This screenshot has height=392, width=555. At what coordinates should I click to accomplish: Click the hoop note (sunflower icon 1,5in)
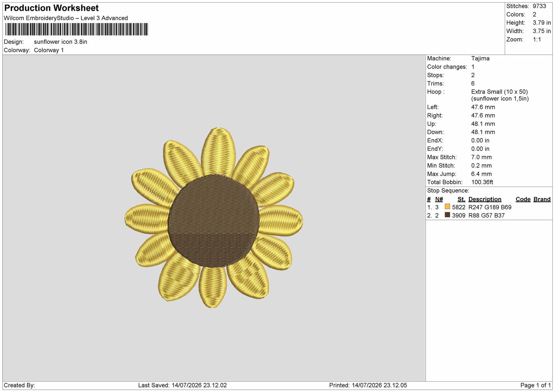pos(500,99)
